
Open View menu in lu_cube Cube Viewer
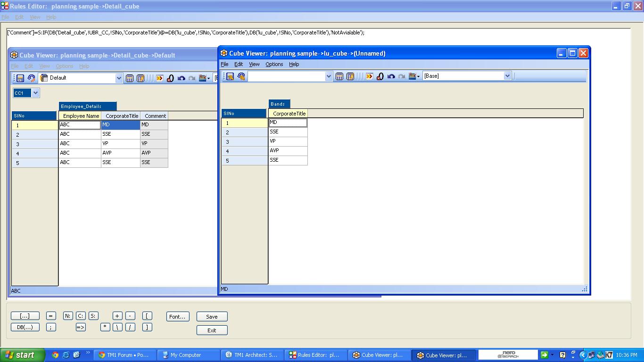coord(254,64)
